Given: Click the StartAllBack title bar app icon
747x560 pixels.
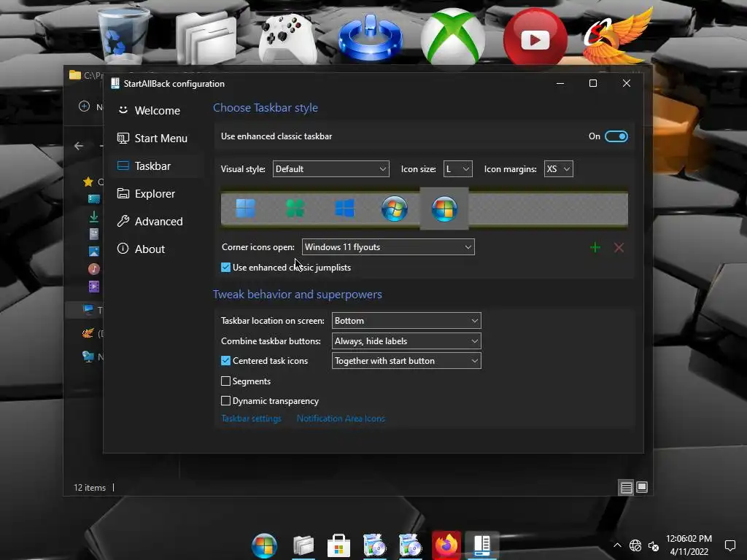Looking at the screenshot, I should [x=115, y=83].
